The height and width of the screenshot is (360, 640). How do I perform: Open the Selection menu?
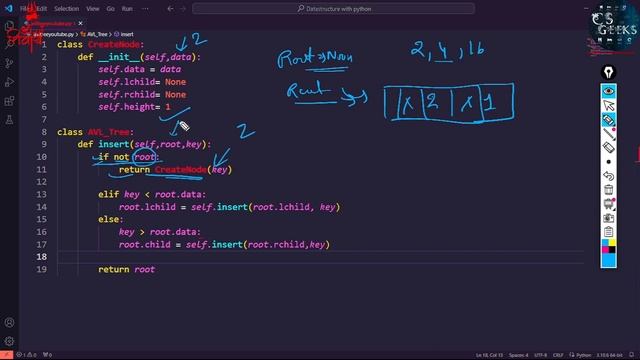(67, 9)
